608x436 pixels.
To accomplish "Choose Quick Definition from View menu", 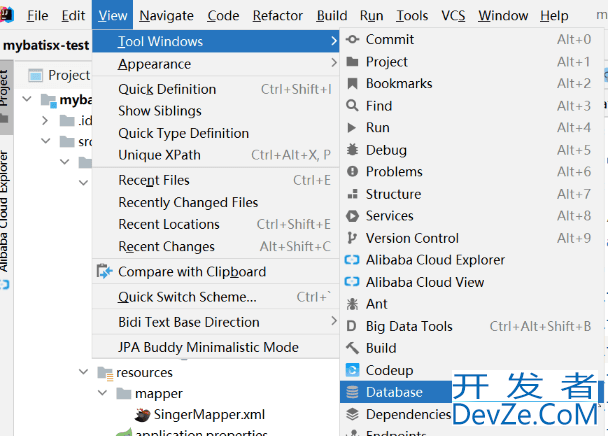I will (216, 89).
